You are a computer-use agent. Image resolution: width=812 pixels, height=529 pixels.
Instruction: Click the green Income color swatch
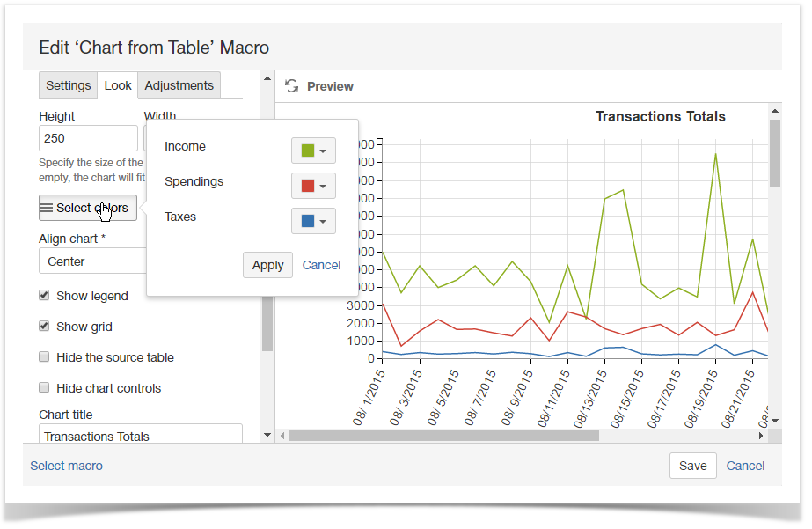(x=306, y=150)
